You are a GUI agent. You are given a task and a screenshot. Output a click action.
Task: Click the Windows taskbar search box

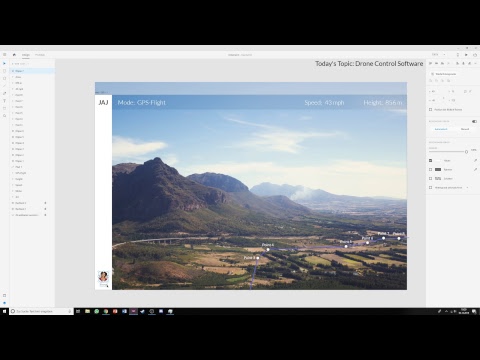click(x=41, y=311)
